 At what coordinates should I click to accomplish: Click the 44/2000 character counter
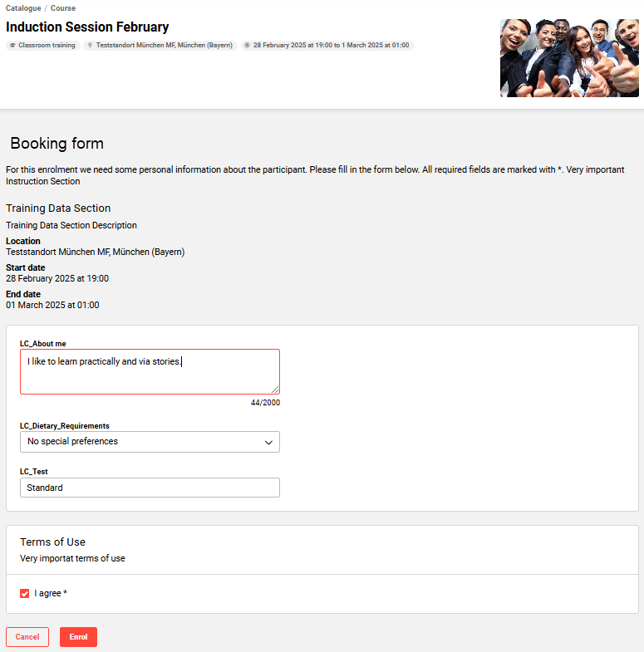pos(265,403)
